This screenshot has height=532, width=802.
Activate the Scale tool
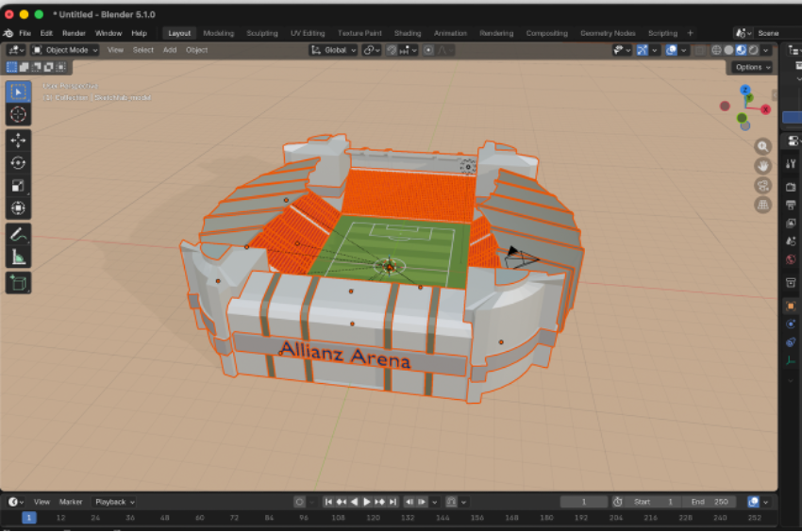click(x=19, y=185)
